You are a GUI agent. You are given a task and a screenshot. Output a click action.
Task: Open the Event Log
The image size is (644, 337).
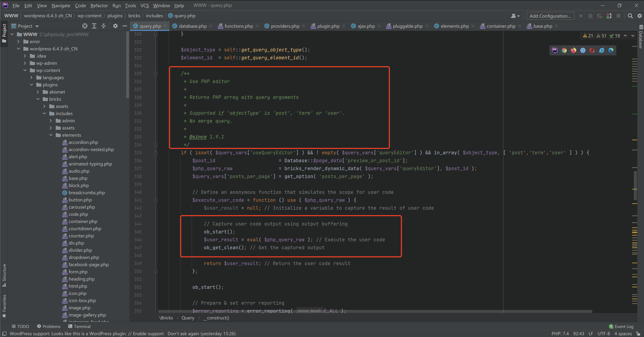(621, 326)
